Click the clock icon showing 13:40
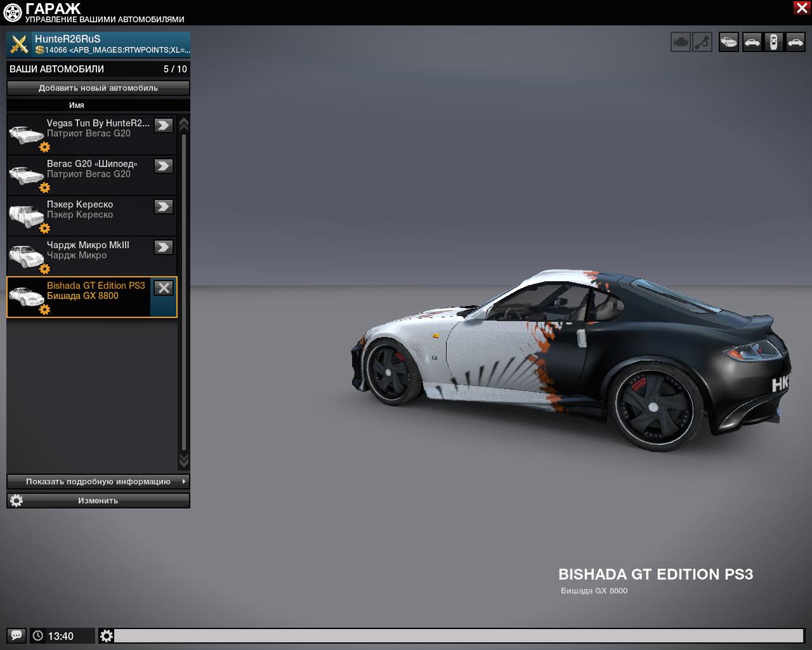This screenshot has height=650, width=812. (x=38, y=635)
